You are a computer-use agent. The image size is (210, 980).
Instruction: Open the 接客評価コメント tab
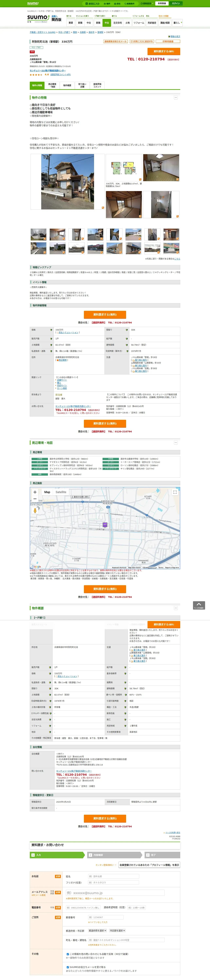[97, 85]
